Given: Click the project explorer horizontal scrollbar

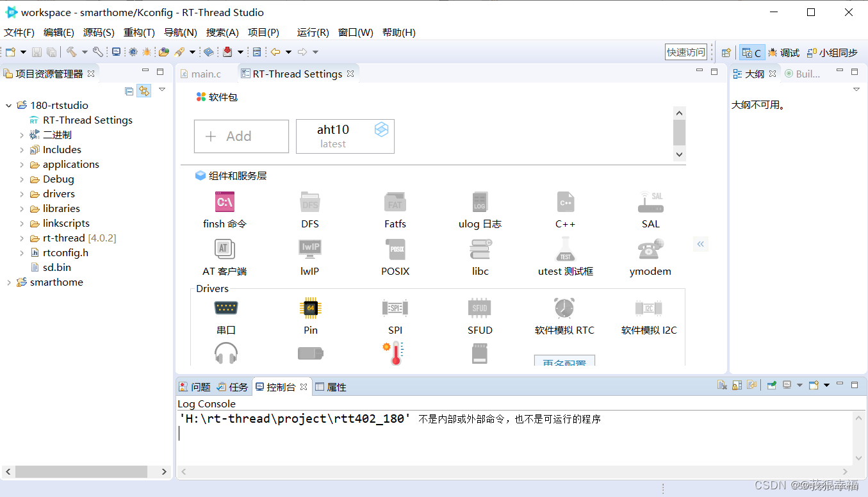Looking at the screenshot, I should coord(81,471).
